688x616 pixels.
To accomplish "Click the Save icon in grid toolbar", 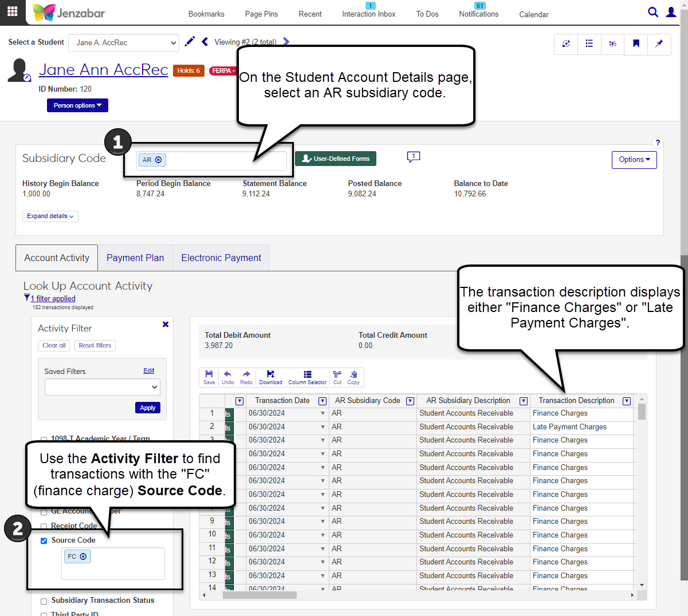I will point(209,377).
